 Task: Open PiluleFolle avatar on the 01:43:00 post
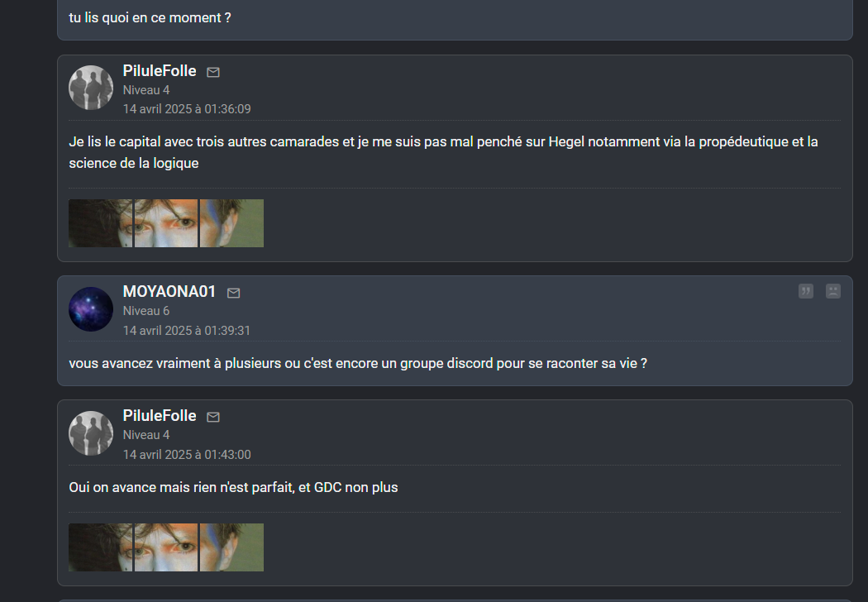point(91,433)
